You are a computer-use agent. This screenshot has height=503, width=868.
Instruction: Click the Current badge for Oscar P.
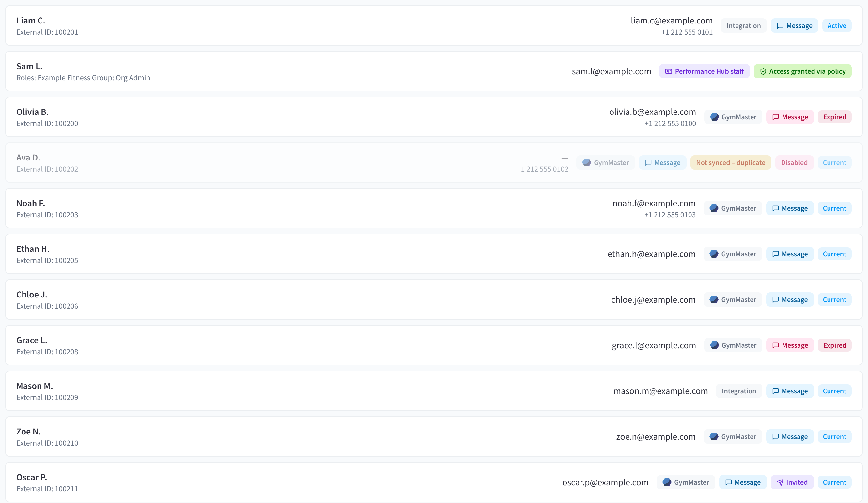834,482
